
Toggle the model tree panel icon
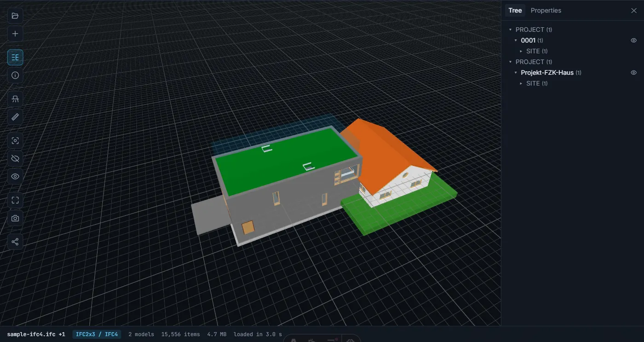[15, 57]
